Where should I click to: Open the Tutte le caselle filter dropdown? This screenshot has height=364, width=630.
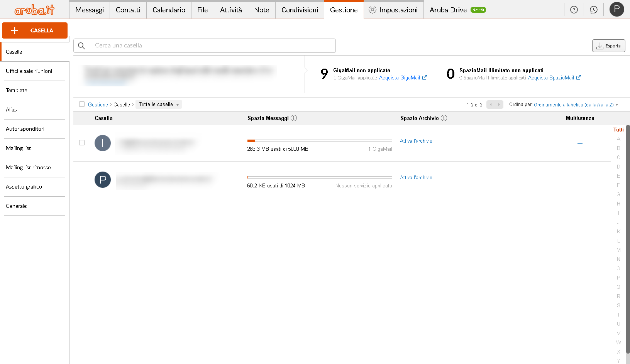point(158,104)
